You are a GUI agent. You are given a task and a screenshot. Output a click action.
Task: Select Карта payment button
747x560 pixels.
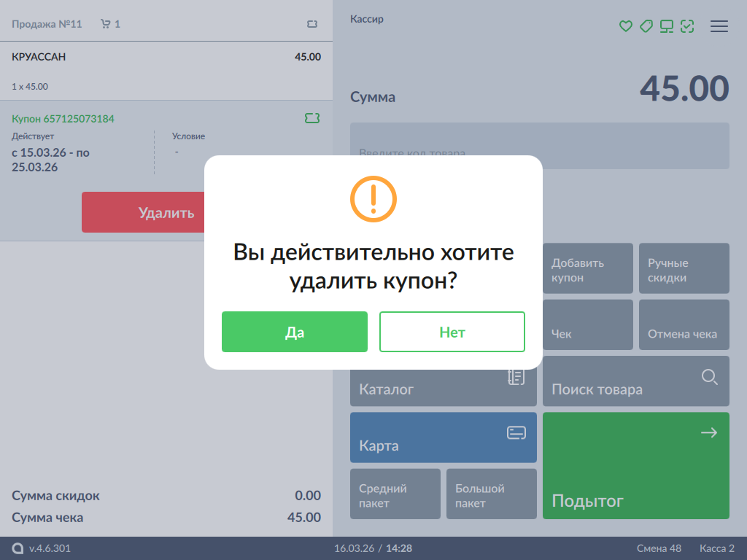[443, 437]
